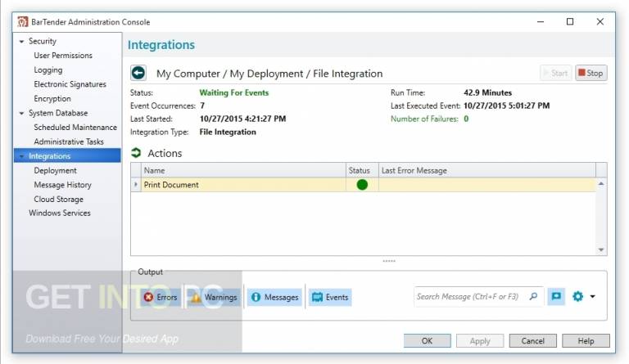
Task: Toggle the Messages filter
Action: point(275,297)
